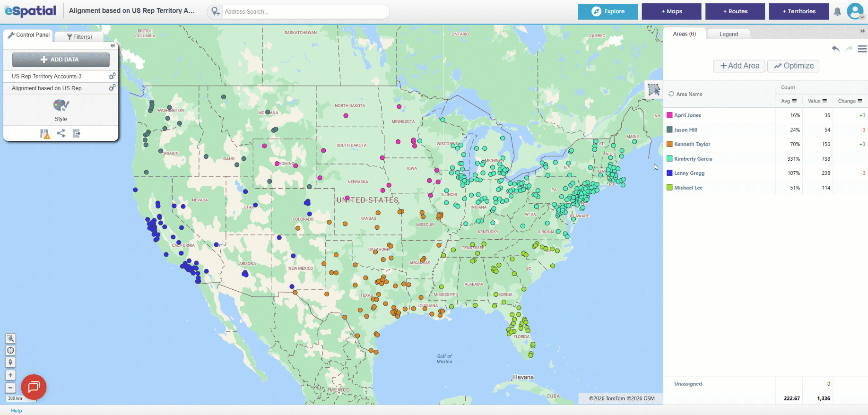Click Lenny Gregg blue color swatch
This screenshot has height=415, width=868.
[669, 173]
